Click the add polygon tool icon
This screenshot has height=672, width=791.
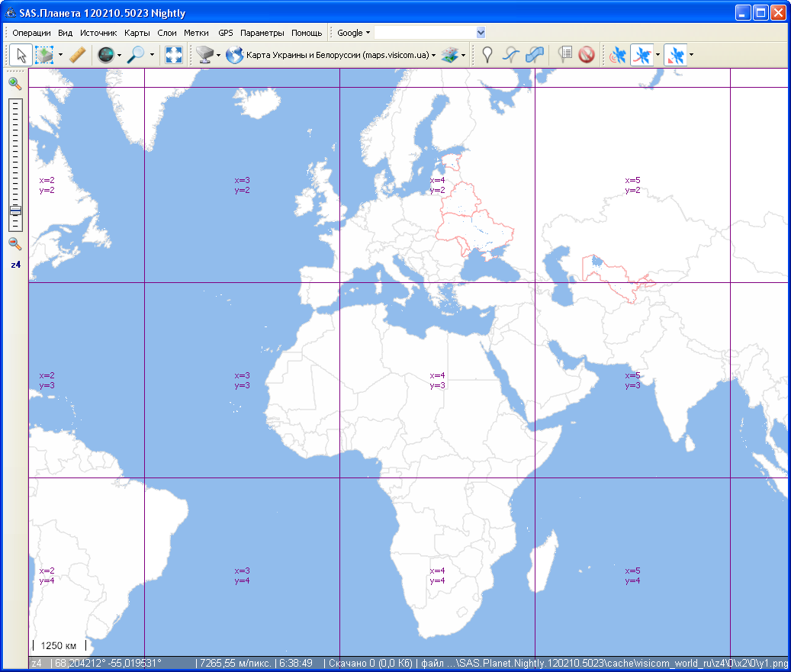(x=535, y=55)
